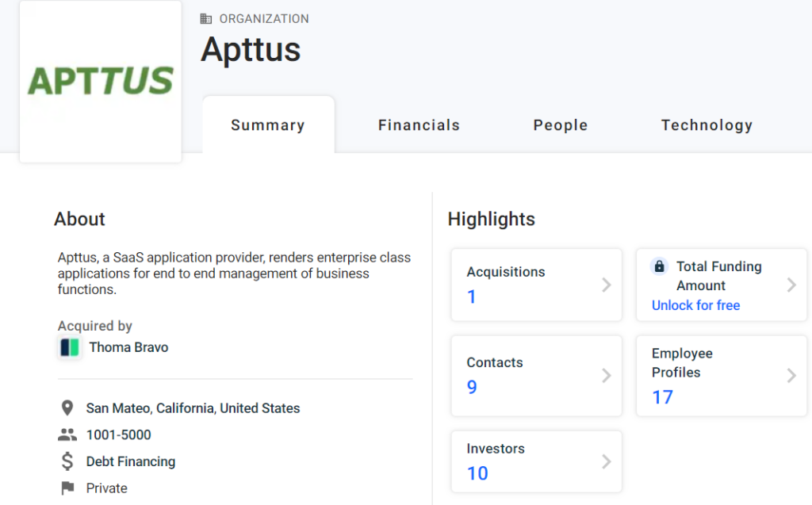This screenshot has width=812, height=505.
Task: Go to the Technology tab
Action: coord(707,124)
